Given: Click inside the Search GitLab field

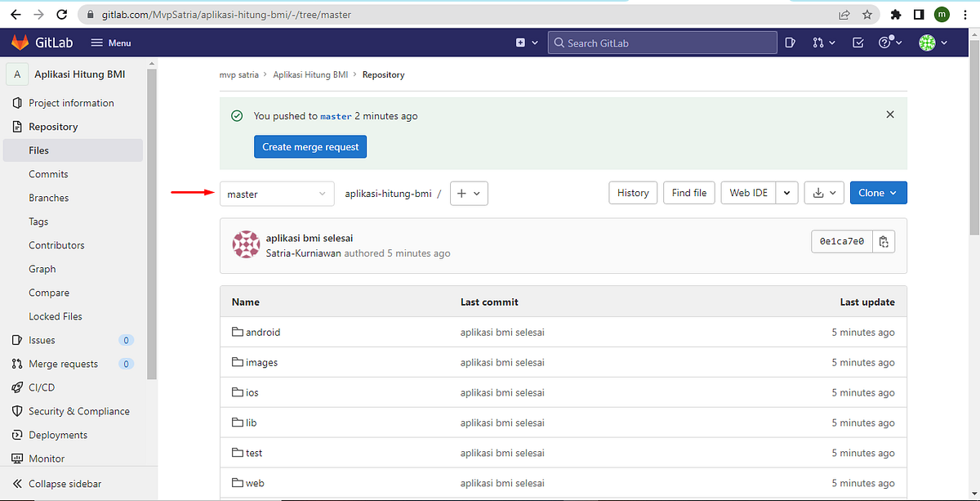Looking at the screenshot, I should 661,42.
